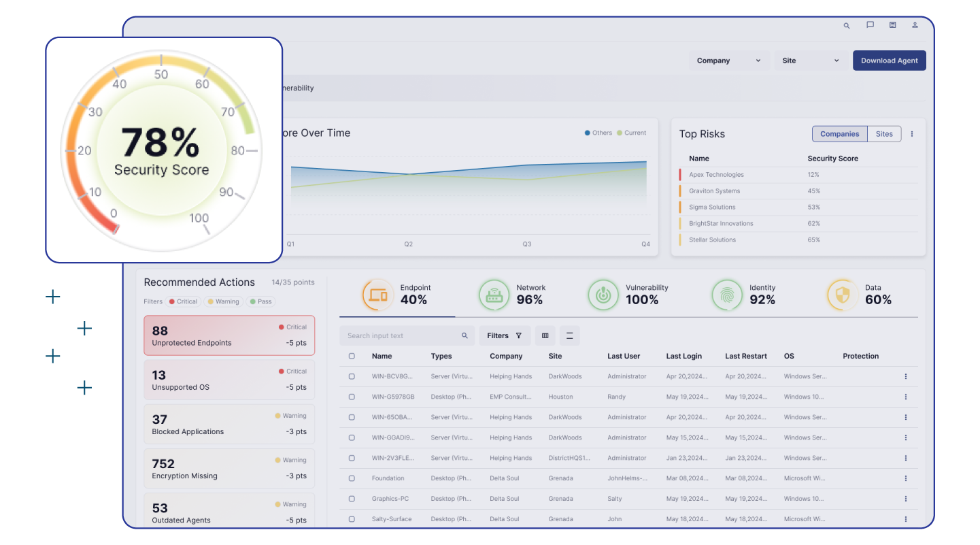Open the chat messages icon
The height and width of the screenshot is (545, 980).
[x=870, y=25]
